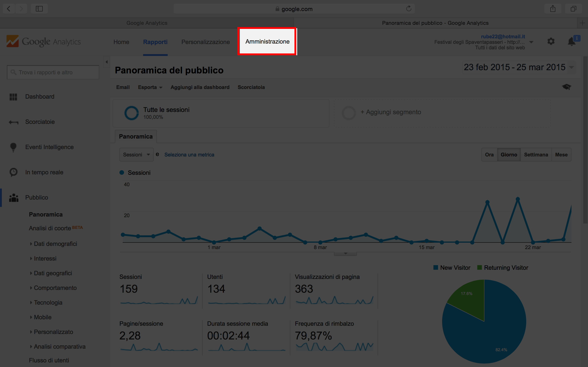Click the graduation cap education icon
The height and width of the screenshot is (367, 588).
pos(566,87)
